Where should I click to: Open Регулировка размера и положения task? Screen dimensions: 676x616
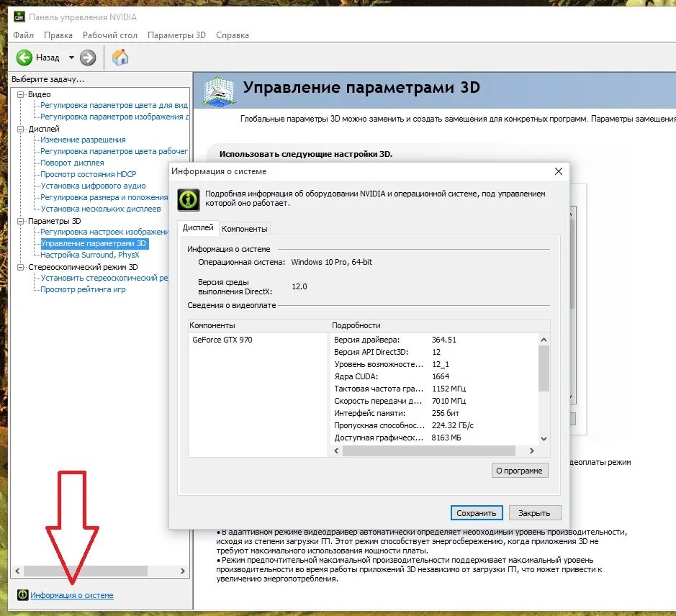pos(104,197)
